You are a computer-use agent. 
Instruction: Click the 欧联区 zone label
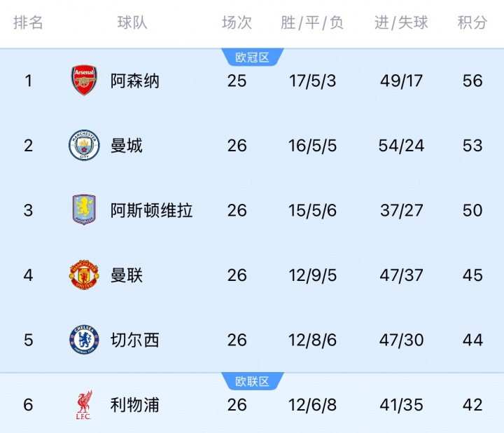(x=252, y=382)
